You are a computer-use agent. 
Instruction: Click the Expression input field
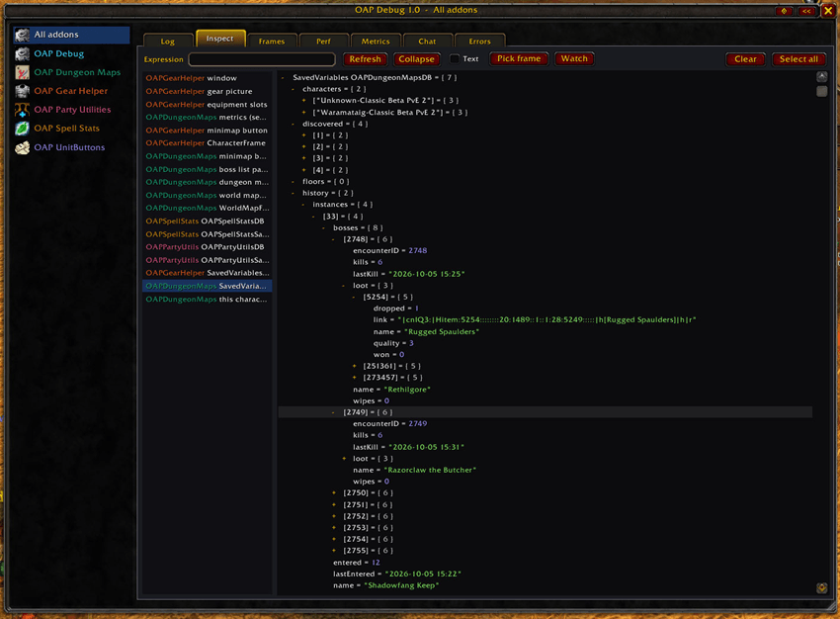pyautogui.click(x=262, y=59)
